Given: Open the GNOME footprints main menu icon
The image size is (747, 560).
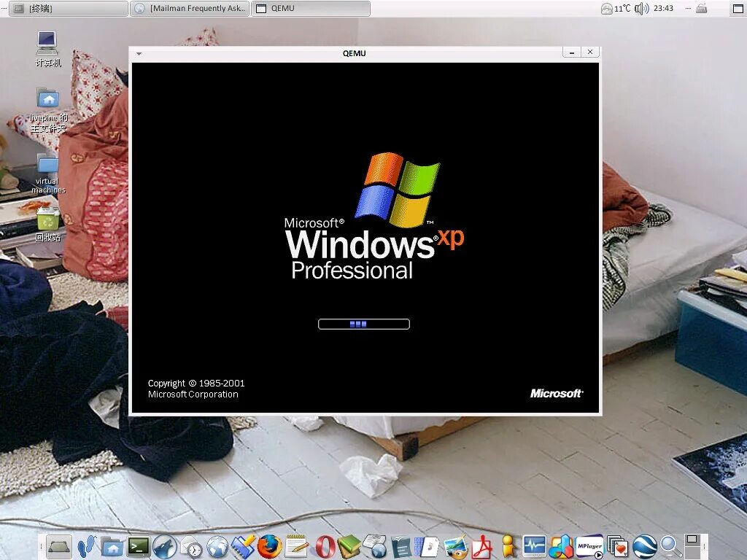Looking at the screenshot, I should [x=86, y=547].
